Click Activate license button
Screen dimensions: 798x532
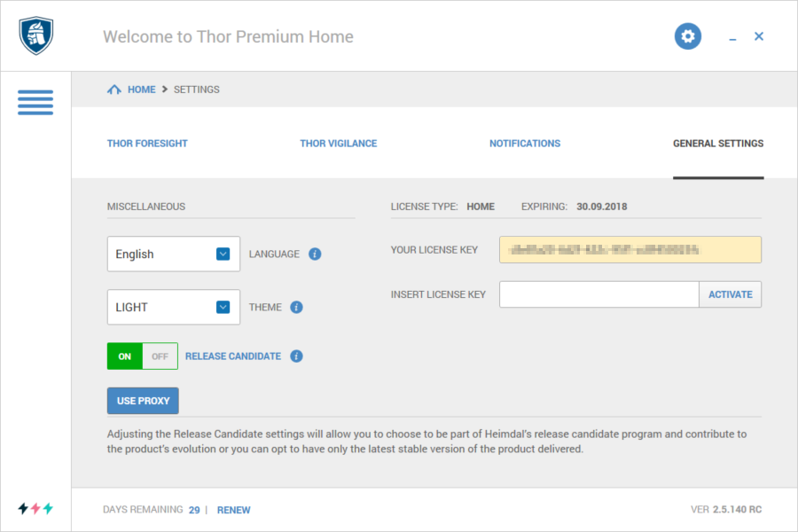(x=730, y=294)
